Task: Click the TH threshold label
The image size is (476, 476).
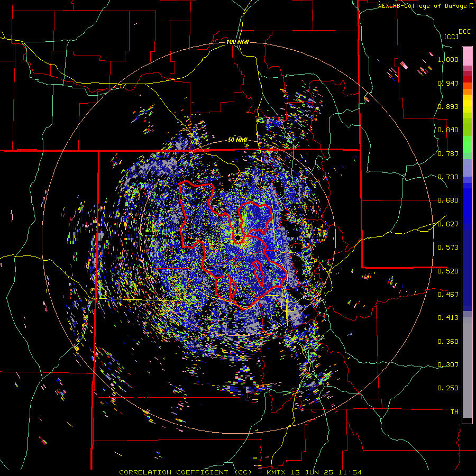Action: pos(454,412)
